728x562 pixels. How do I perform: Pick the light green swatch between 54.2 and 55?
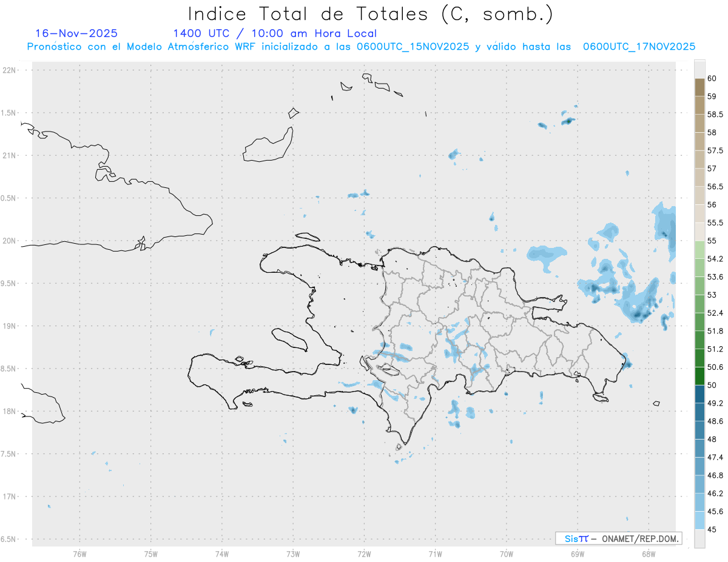coord(699,250)
